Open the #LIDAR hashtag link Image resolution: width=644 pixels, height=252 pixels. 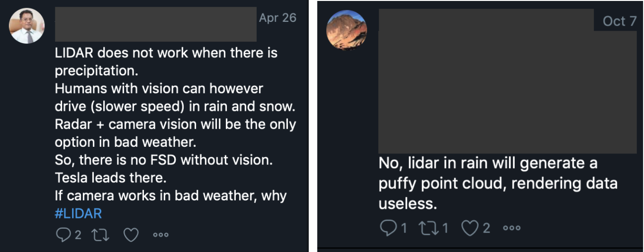pos(78,213)
